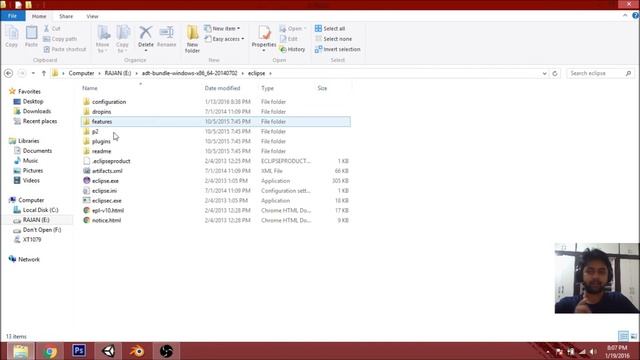The width and height of the screenshot is (640, 360).
Task: Sort by Name column header
Action: [90, 88]
